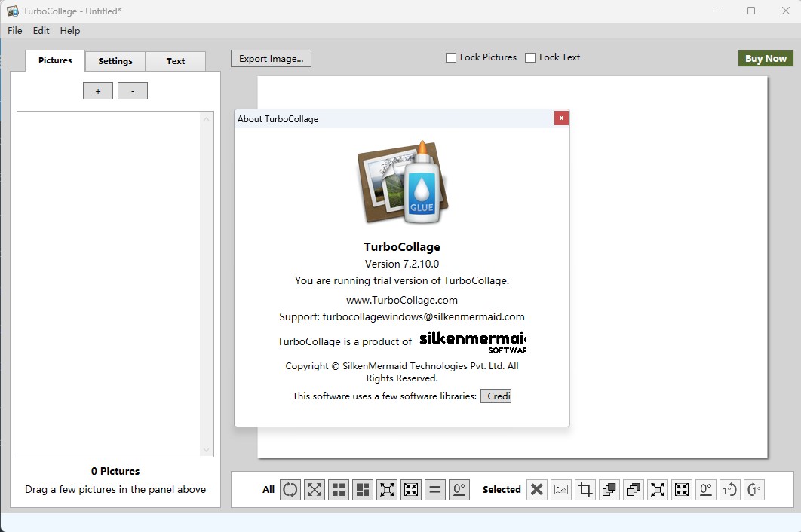
Task: Click the 0° reset rotation icon in All group
Action: (x=459, y=490)
